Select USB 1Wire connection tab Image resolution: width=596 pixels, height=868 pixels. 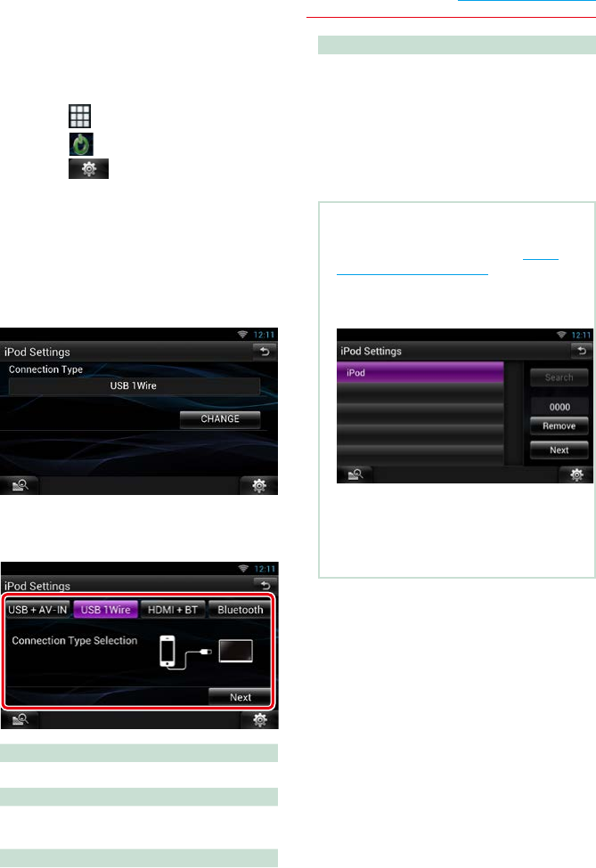(105, 610)
